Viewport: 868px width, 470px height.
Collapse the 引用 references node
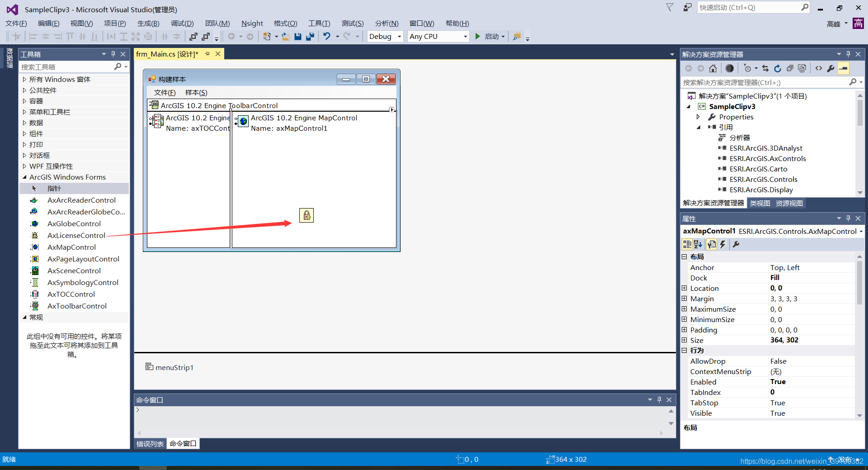(x=698, y=127)
